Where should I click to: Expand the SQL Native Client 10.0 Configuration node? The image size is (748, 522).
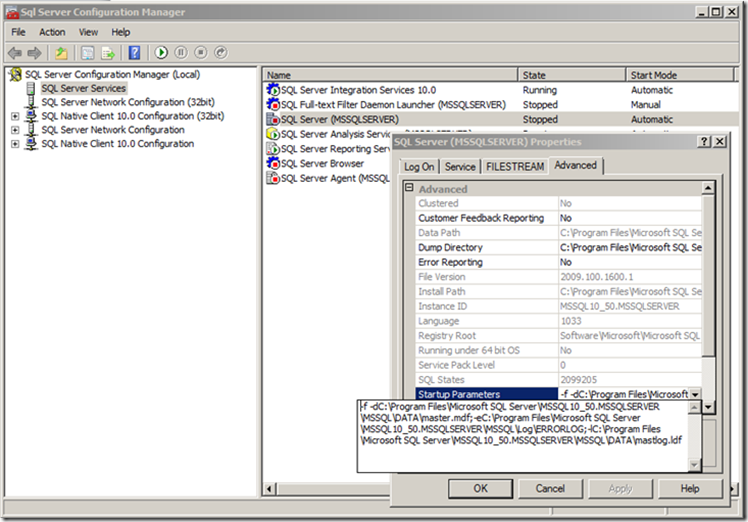pyautogui.click(x=15, y=144)
